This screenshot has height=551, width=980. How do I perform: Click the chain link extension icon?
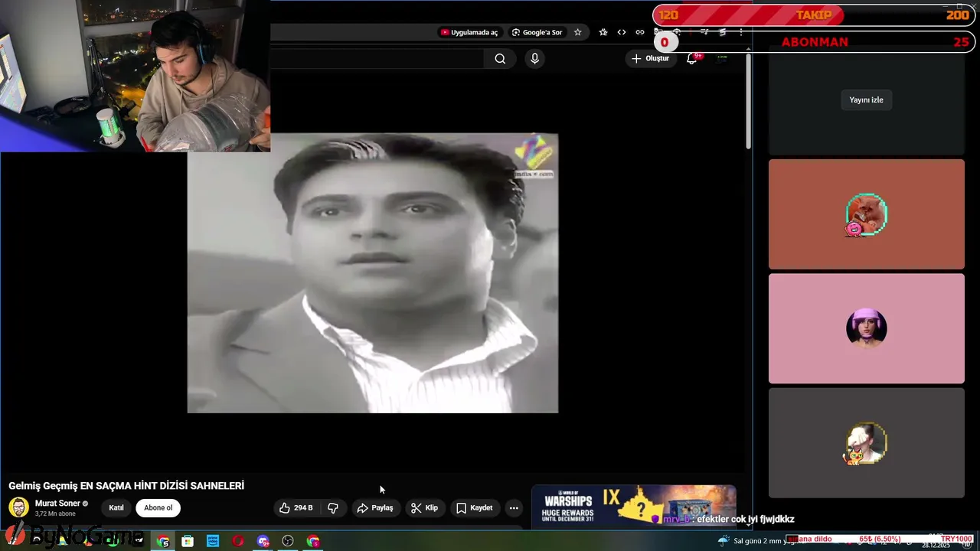(x=640, y=32)
